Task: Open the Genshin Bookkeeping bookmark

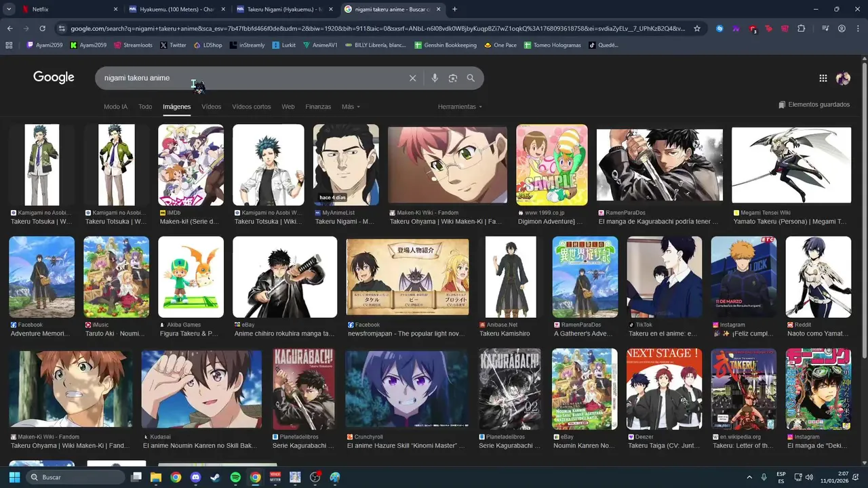Action: point(446,45)
